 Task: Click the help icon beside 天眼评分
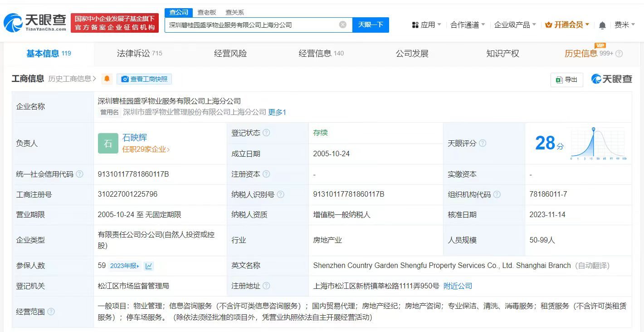482,143
